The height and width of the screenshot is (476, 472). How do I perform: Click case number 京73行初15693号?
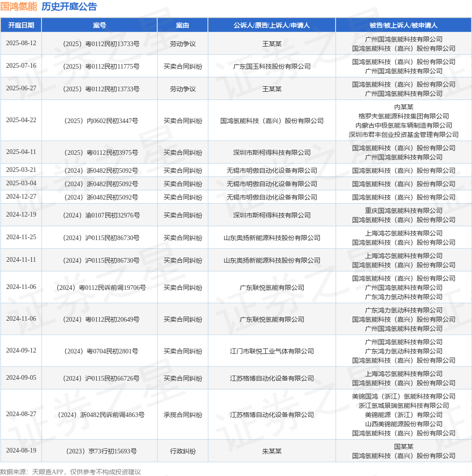[x=101, y=451]
